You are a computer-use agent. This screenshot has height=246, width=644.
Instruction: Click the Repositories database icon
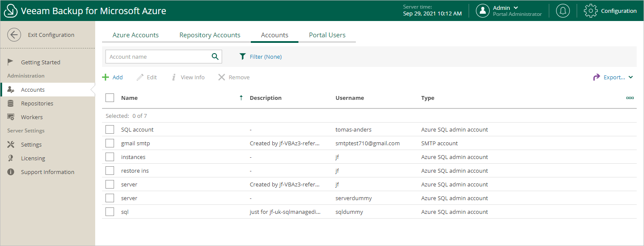pos(11,103)
